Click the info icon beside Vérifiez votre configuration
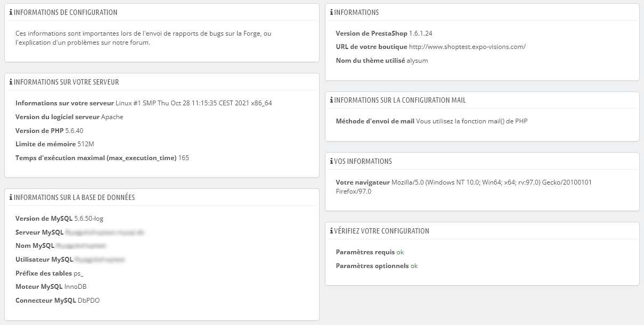This screenshot has height=325, width=644. point(331,231)
